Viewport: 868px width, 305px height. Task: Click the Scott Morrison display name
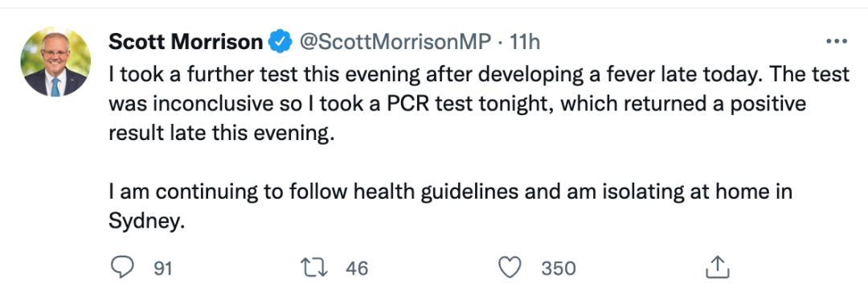(x=186, y=42)
